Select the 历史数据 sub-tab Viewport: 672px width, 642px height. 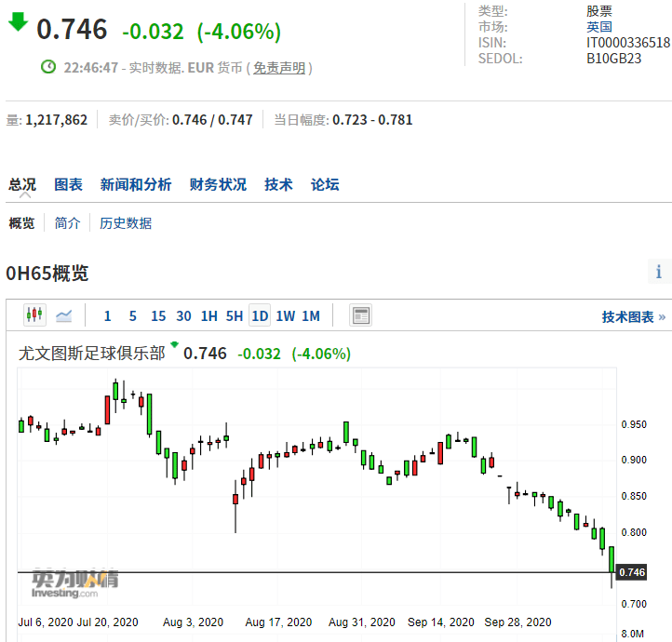click(126, 222)
